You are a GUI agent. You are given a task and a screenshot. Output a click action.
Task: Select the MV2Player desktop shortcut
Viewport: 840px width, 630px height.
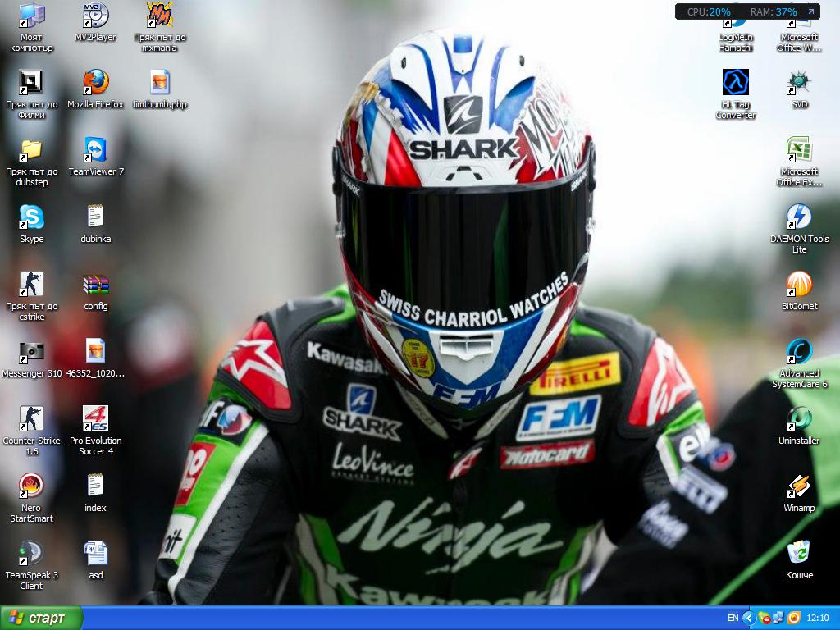(95, 16)
